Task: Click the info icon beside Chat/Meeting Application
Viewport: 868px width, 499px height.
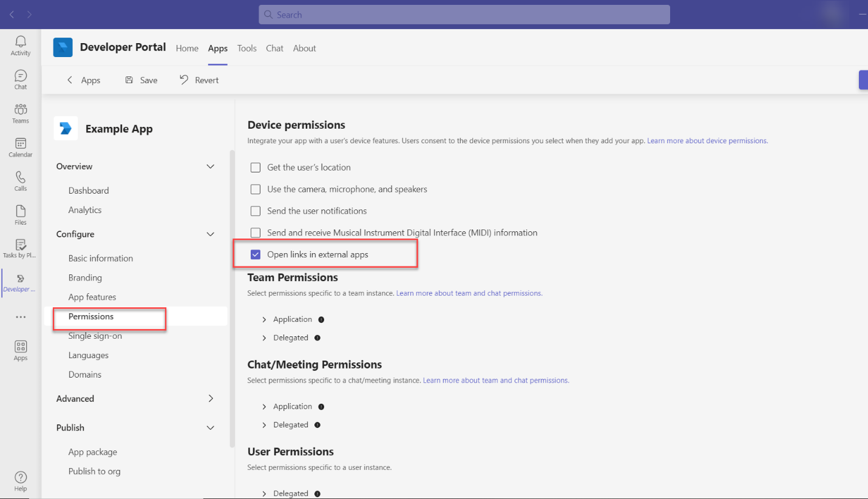Action: pos(321,407)
